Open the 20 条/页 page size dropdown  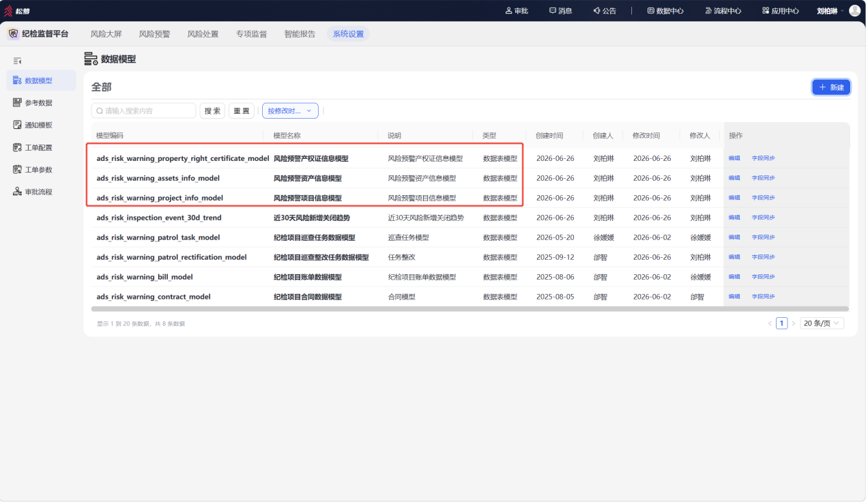(x=822, y=323)
